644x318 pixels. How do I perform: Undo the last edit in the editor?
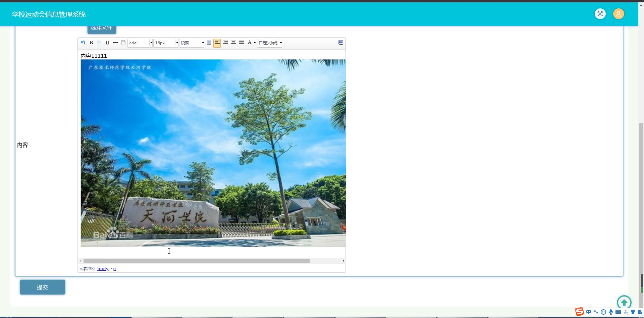(83, 43)
